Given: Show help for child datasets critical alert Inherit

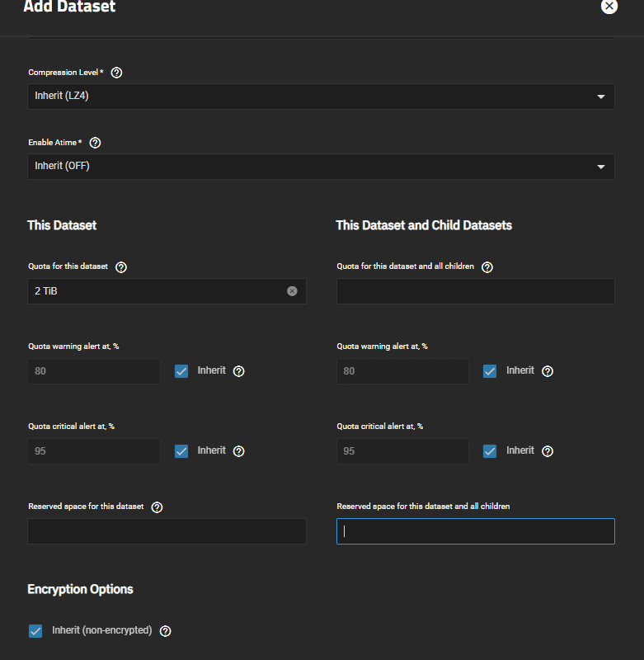Looking at the screenshot, I should click(x=548, y=450).
